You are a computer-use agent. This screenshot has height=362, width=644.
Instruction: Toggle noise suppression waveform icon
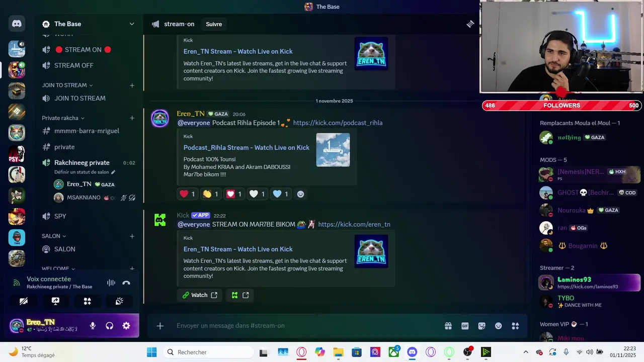tap(111, 283)
